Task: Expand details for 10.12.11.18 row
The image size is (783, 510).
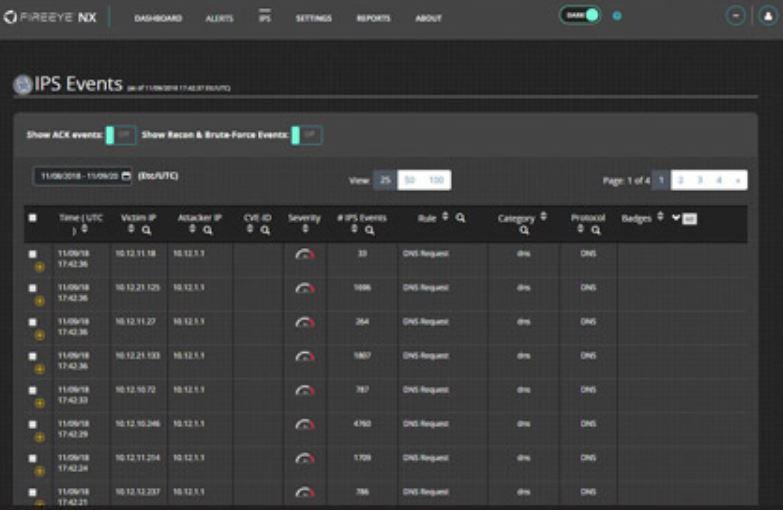Action: (x=39, y=267)
